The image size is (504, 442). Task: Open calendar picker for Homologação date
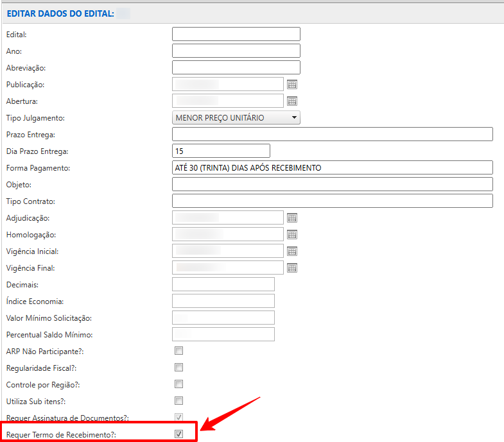(291, 235)
